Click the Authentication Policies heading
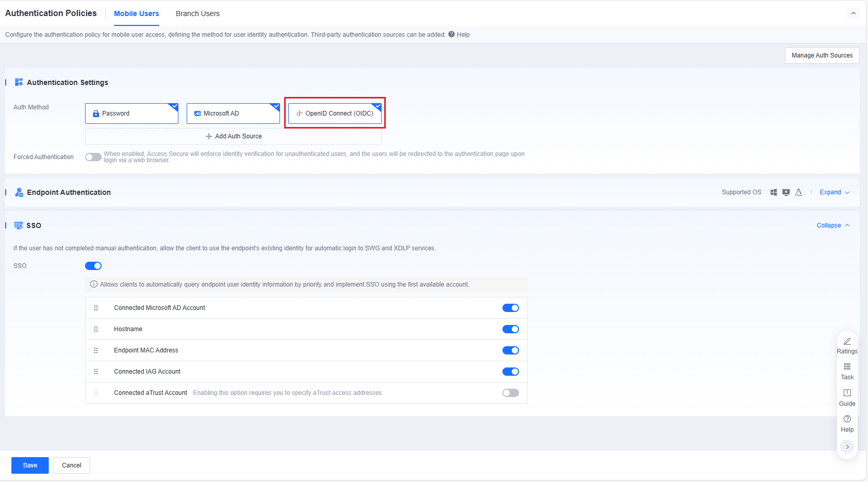The image size is (868, 482). [51, 13]
